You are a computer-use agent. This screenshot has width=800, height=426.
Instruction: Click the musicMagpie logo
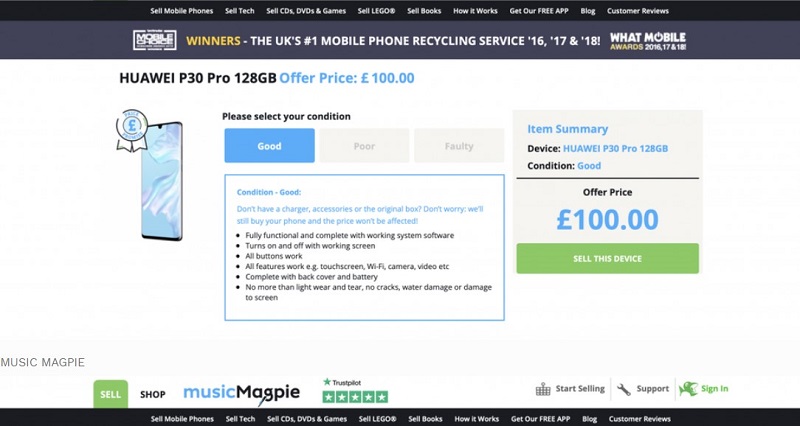[x=241, y=393]
